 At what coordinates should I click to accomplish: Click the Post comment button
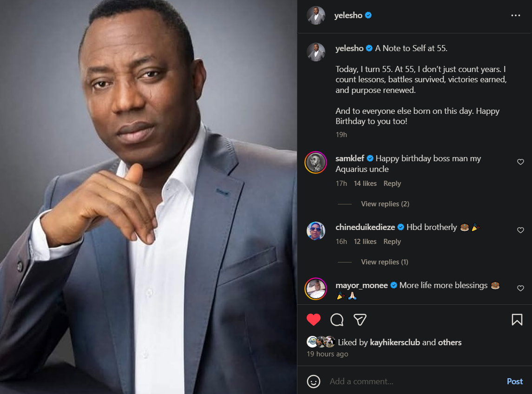(x=515, y=381)
